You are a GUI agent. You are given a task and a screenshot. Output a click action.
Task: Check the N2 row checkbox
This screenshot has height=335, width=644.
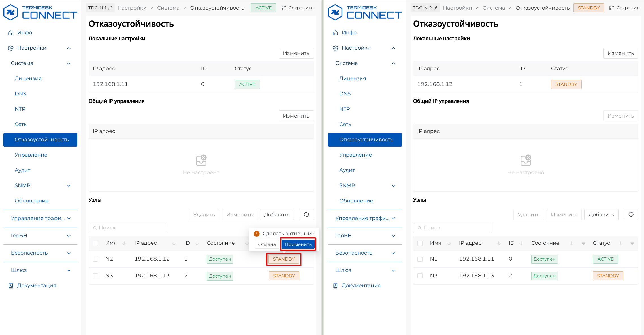pos(95,259)
